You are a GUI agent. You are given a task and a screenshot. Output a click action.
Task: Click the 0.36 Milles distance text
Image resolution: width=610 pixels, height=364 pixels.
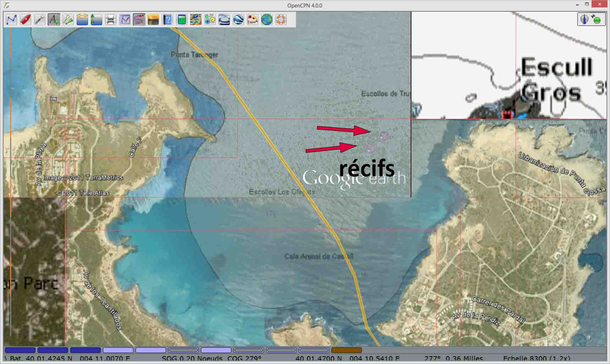click(x=464, y=358)
